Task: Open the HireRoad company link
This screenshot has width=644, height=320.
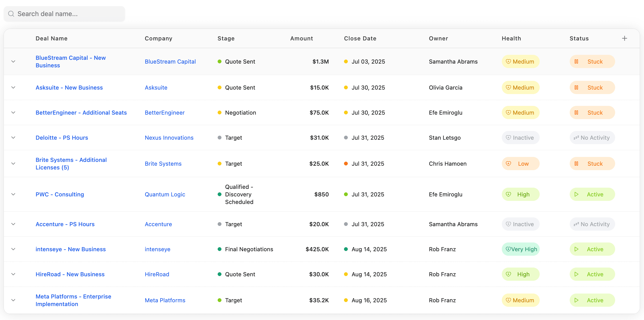Action: point(157,274)
